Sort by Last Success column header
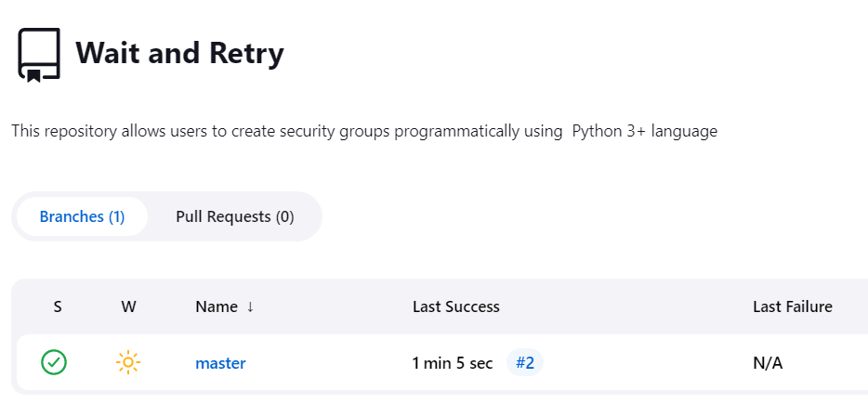868x404 pixels. (455, 306)
